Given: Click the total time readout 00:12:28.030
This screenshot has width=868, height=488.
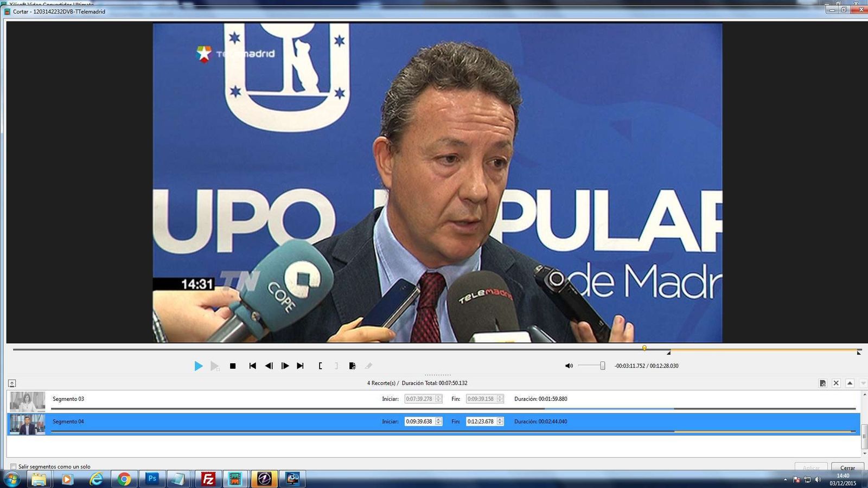Looking at the screenshot, I should pos(664,366).
